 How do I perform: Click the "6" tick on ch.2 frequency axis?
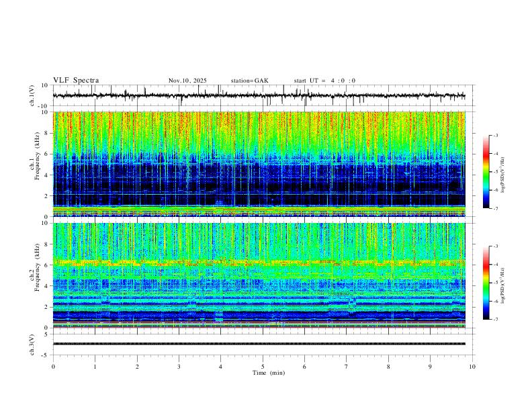pyautogui.click(x=46, y=265)
